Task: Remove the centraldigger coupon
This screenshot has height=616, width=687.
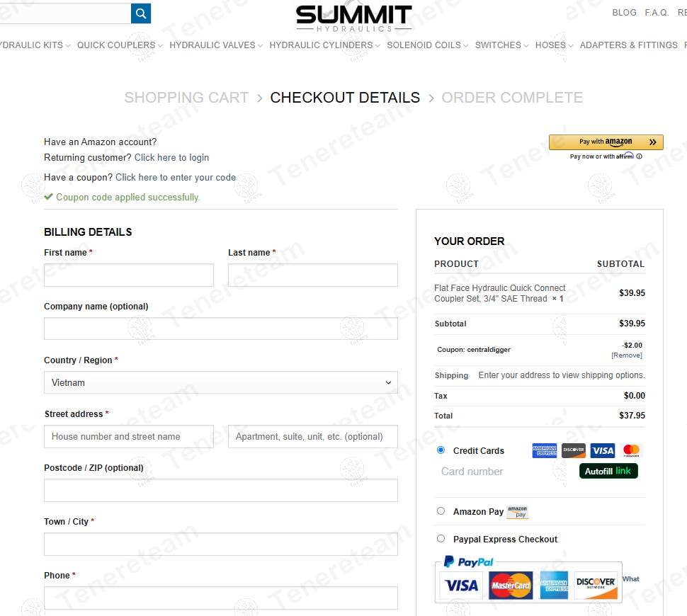Action: coord(627,355)
